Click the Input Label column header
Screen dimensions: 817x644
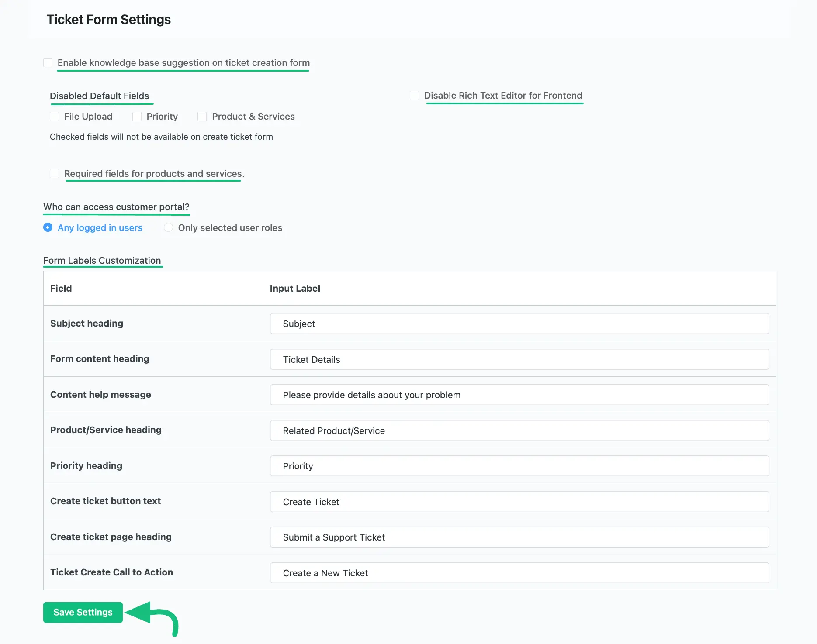[x=295, y=289]
